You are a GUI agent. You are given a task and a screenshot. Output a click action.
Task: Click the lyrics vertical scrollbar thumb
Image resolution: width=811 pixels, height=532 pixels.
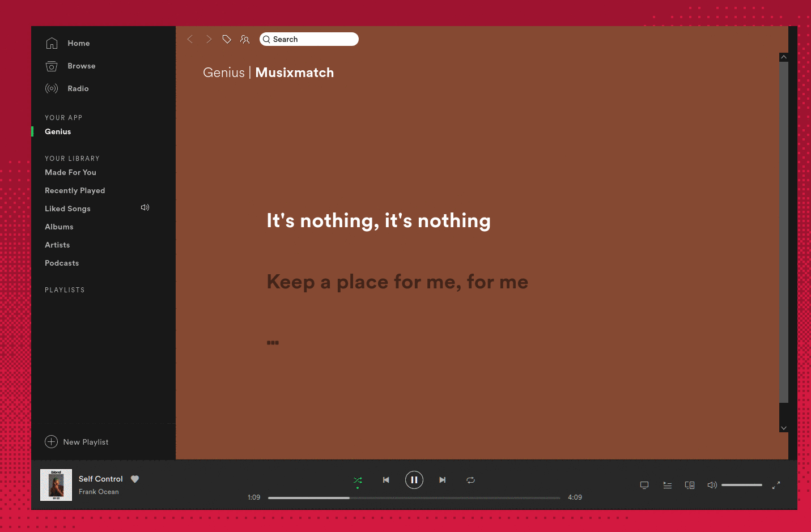pos(784,232)
